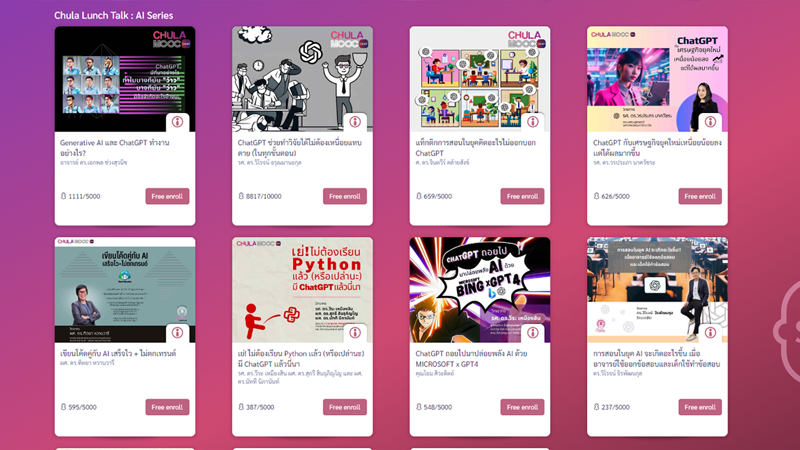Click the Generative AI และ ChatGPT course title
800x450 pixels.
(x=114, y=147)
